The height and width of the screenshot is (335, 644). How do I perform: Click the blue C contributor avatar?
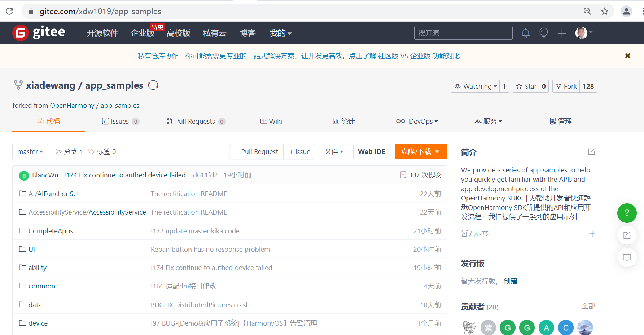(x=566, y=327)
